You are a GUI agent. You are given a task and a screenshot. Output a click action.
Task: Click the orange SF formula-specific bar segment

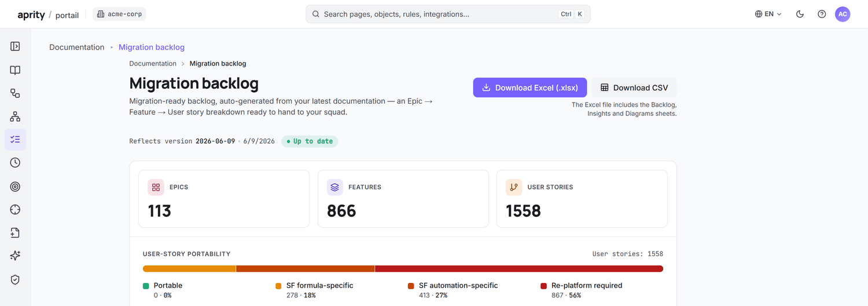pyautogui.click(x=189, y=268)
